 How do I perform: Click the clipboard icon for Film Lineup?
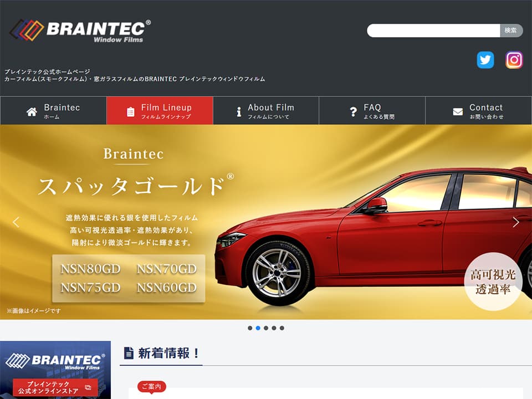point(131,111)
